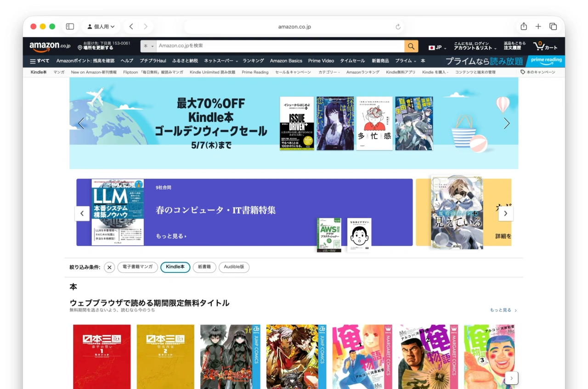Image resolution: width=588 pixels, height=389 pixels.
Task: Click Amazonポイント: 残高を確認 link
Action: 85,61
